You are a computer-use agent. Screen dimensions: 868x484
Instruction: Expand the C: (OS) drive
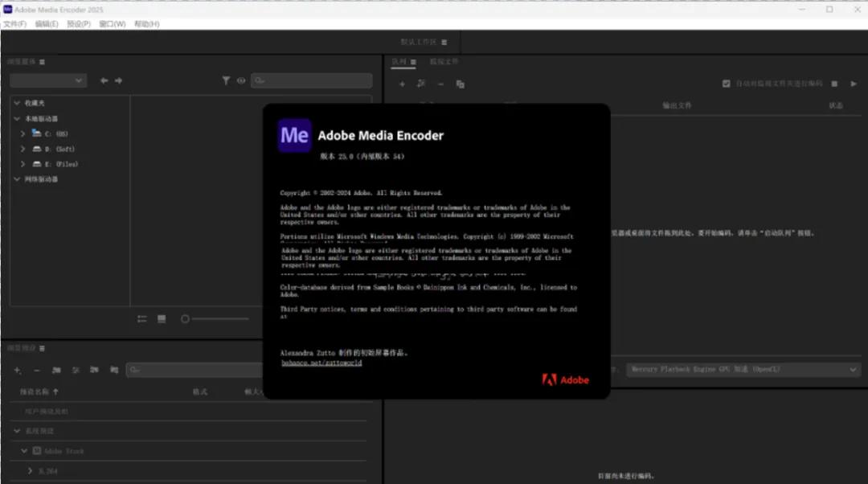pyautogui.click(x=23, y=133)
